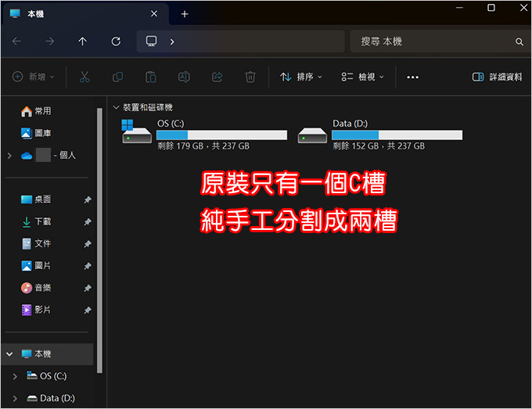Minimize the File Explorer window
This screenshot has width=532, height=409.
point(459,8)
